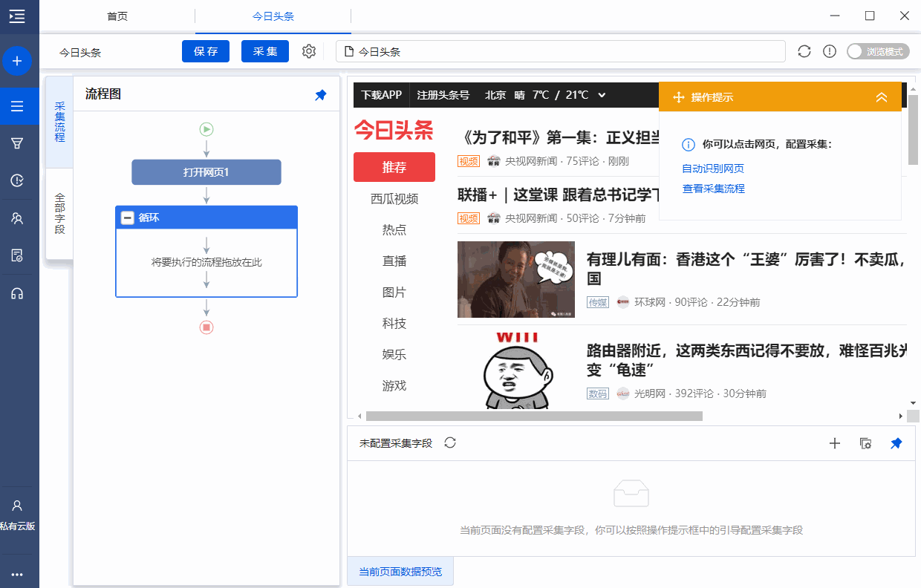
Task: Collapse the operation tips panel
Action: [882, 97]
